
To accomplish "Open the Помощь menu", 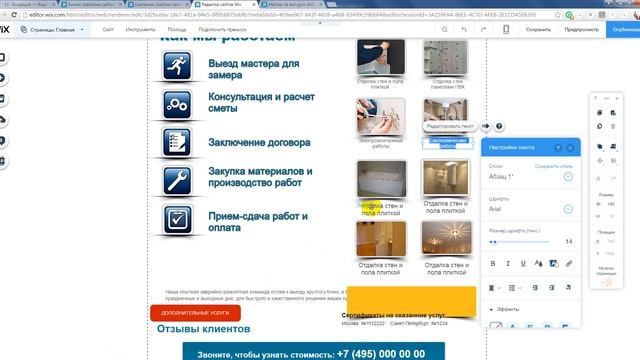I will [x=177, y=29].
